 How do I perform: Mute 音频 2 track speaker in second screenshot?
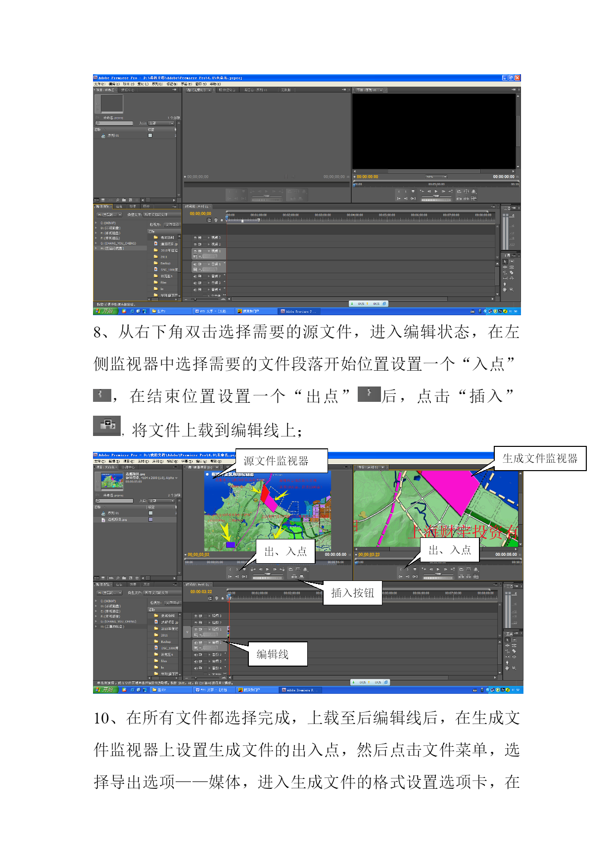(x=195, y=655)
